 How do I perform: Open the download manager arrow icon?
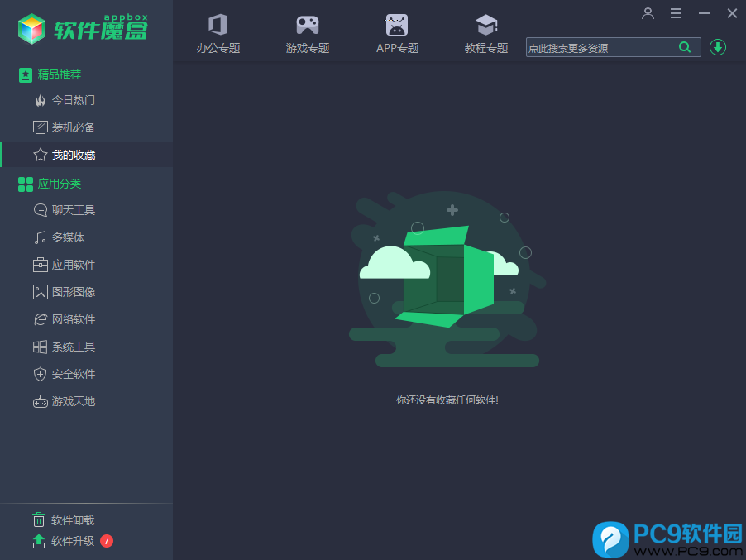coord(717,47)
